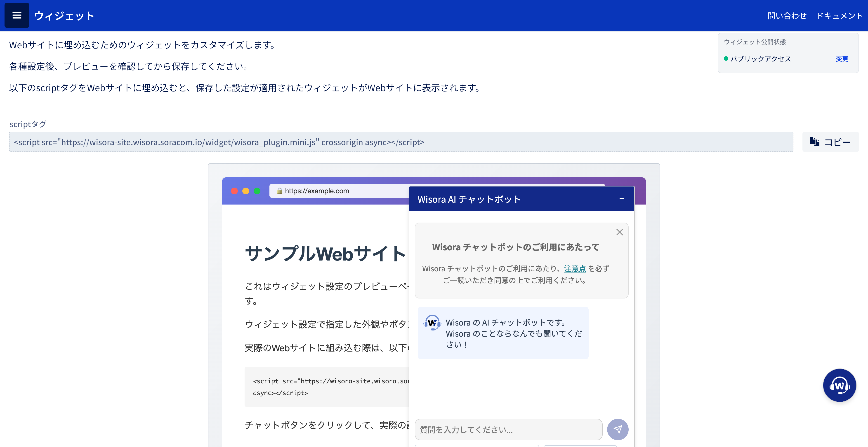Click the red dot in preview browser
The image size is (868, 447).
(x=234, y=191)
